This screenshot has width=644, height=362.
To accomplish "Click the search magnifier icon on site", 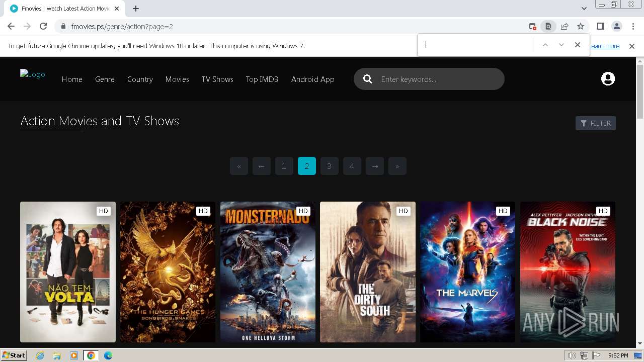I will click(368, 79).
